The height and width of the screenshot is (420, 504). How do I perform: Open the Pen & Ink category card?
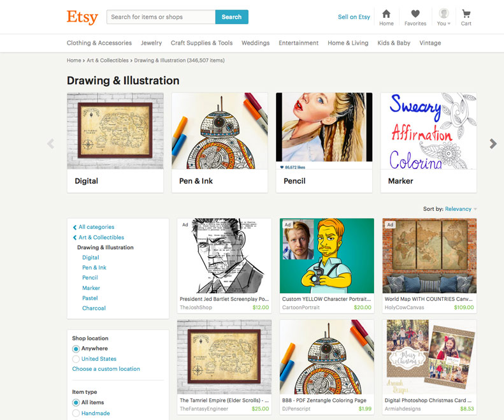[220, 143]
